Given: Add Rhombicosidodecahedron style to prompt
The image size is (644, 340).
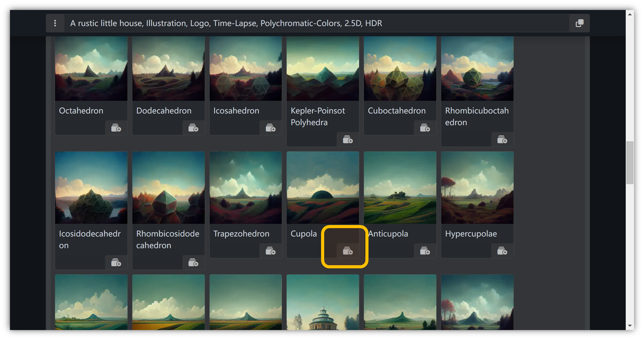Looking at the screenshot, I should click(x=193, y=263).
